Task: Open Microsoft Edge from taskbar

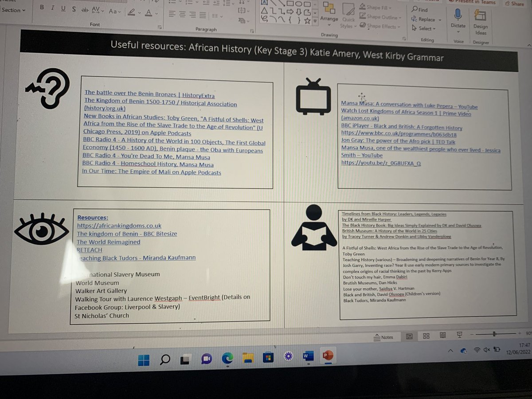Action: click(x=227, y=358)
